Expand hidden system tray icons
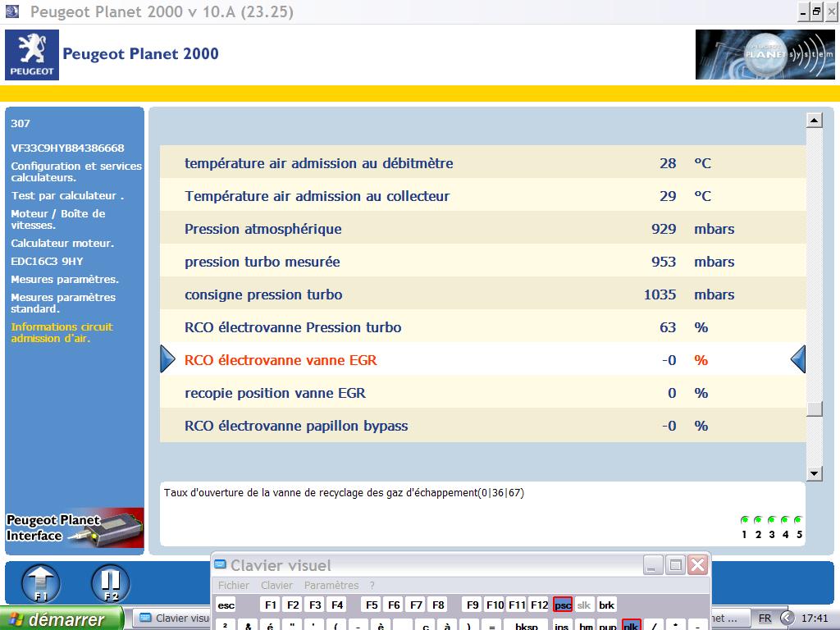 [787, 619]
